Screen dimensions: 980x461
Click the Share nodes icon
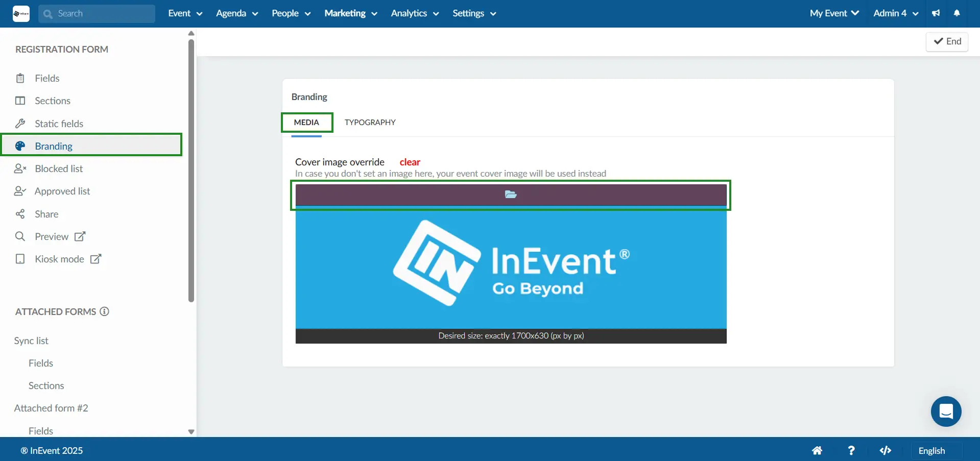point(20,214)
